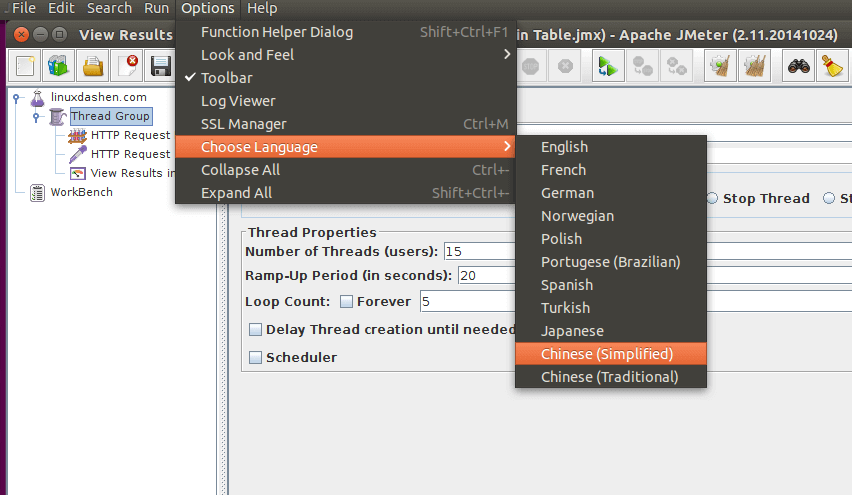Toggle Delay Thread creation until needed

click(256, 329)
